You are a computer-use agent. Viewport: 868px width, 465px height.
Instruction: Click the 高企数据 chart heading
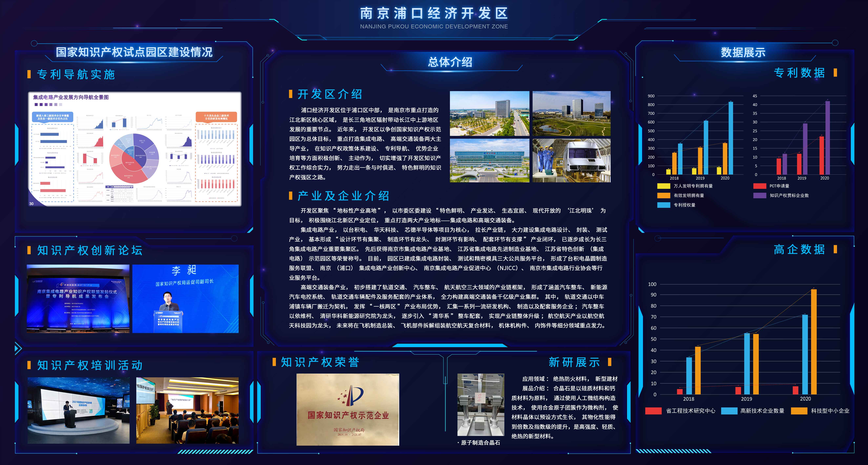[799, 249]
